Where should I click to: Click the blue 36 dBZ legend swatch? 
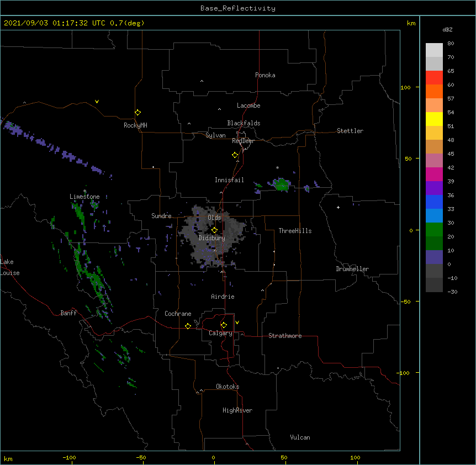pyautogui.click(x=434, y=202)
